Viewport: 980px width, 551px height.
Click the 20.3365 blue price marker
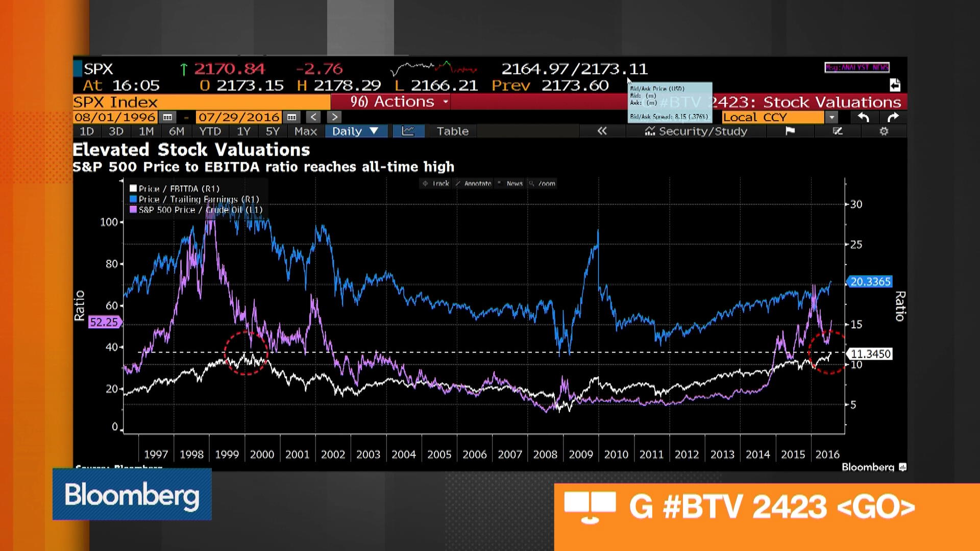(x=870, y=282)
